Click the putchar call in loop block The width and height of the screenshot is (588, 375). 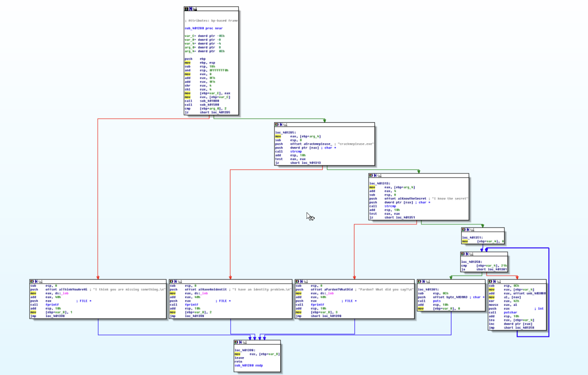(x=510, y=312)
